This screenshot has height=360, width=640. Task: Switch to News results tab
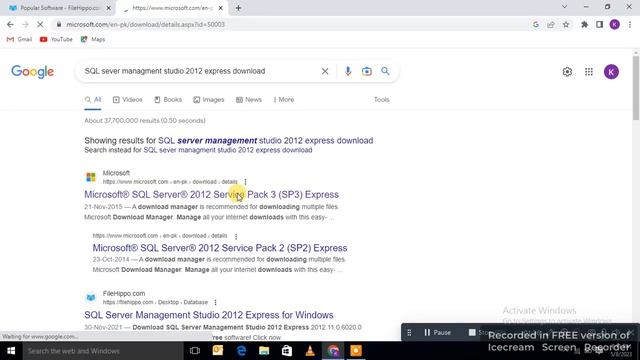point(249,100)
